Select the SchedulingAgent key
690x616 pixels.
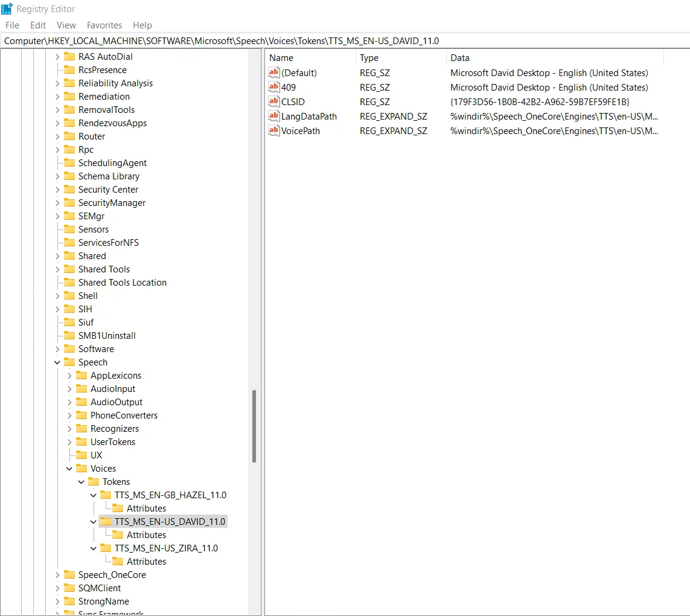112,162
